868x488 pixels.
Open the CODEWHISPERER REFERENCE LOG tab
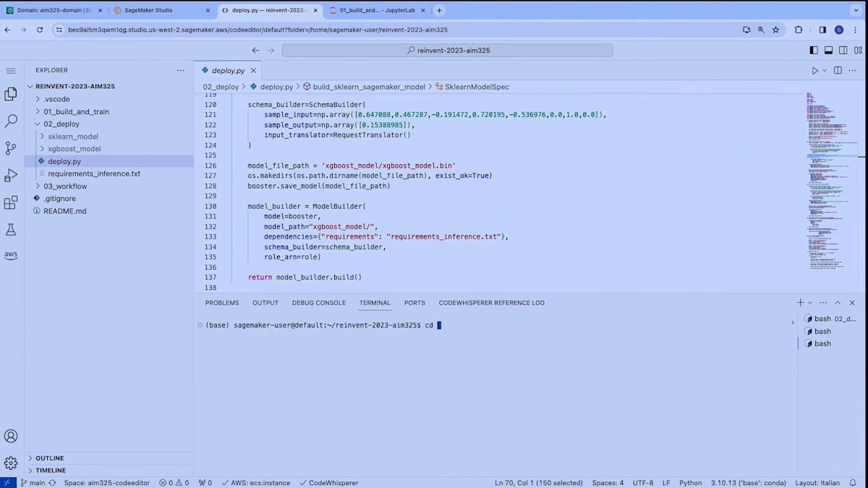pos(492,303)
